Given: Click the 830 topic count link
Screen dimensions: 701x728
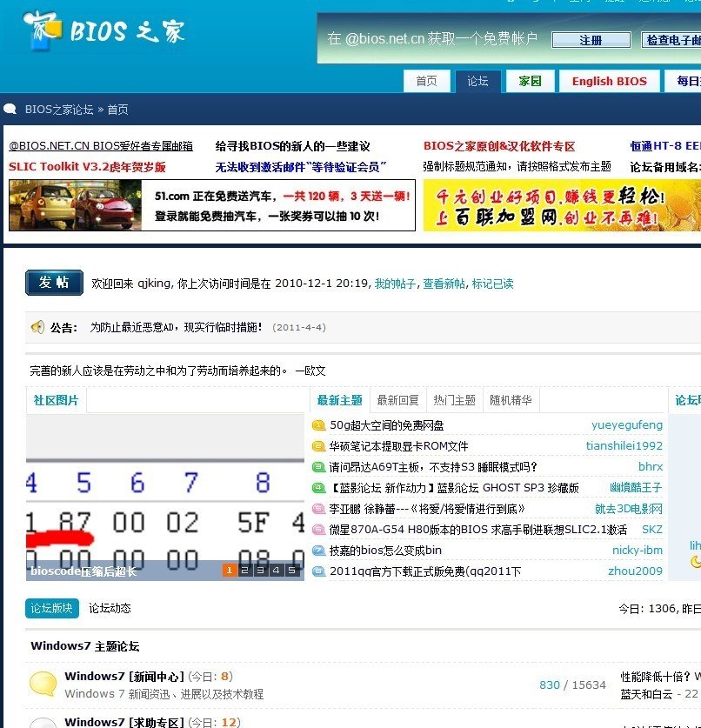Looking at the screenshot, I should pos(549,685).
